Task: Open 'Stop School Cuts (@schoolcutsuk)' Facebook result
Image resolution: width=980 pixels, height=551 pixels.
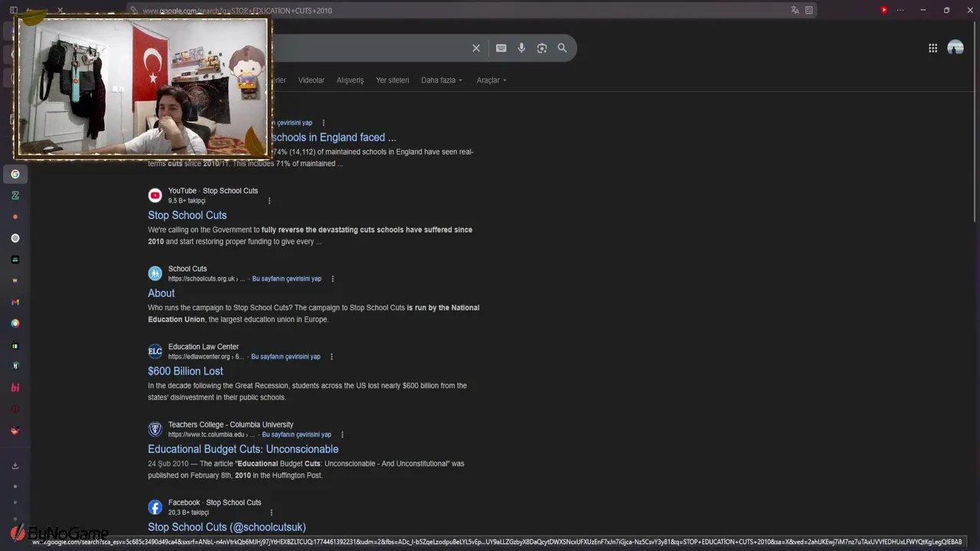Action: 227,527
